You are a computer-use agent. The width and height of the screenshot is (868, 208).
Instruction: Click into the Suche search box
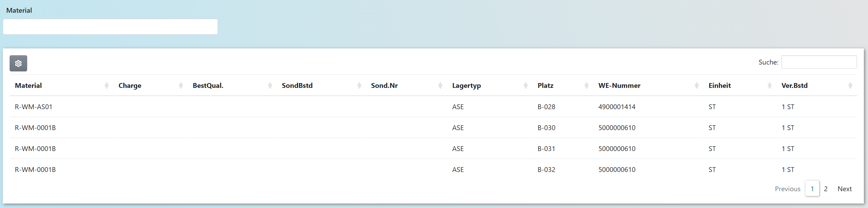(x=819, y=62)
